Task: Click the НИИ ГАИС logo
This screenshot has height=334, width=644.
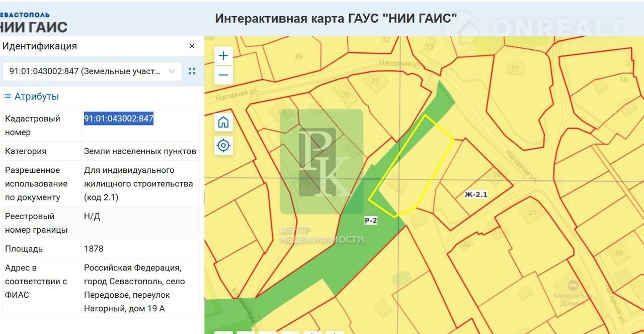Action: point(33,23)
